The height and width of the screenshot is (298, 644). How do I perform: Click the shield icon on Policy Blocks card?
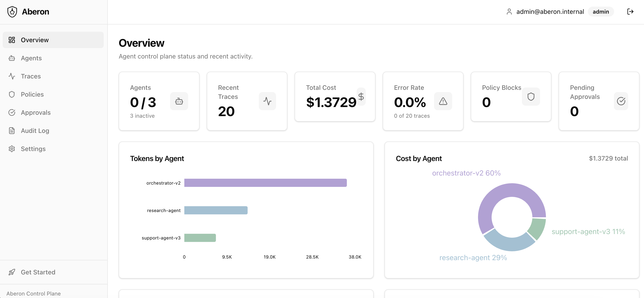(x=531, y=96)
